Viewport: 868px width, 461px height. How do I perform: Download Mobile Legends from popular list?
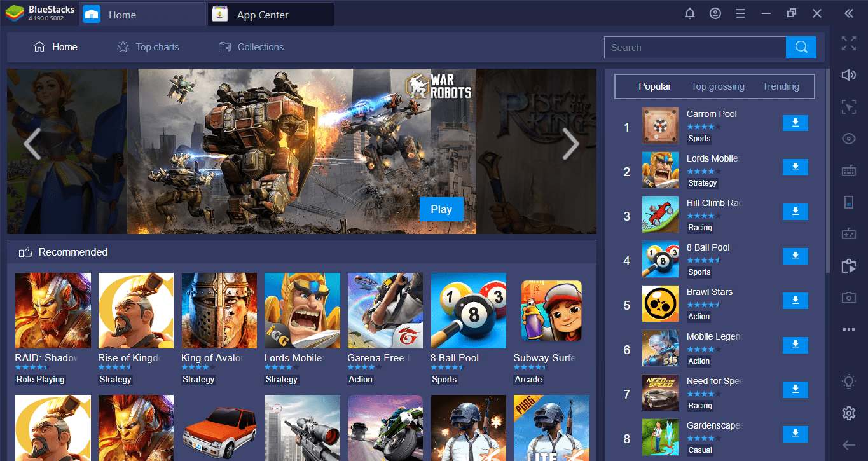pyautogui.click(x=795, y=345)
